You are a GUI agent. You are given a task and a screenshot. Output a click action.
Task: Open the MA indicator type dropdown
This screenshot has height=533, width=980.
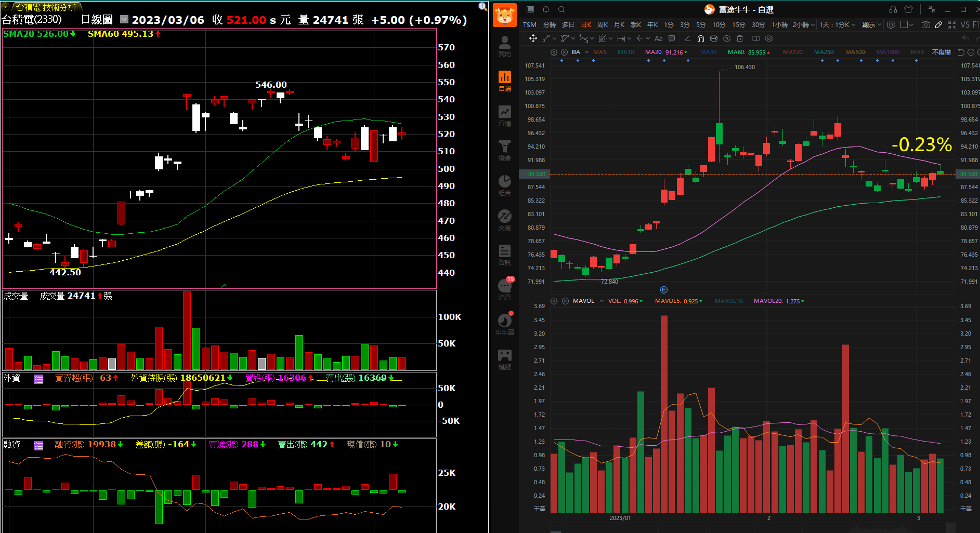coord(586,52)
